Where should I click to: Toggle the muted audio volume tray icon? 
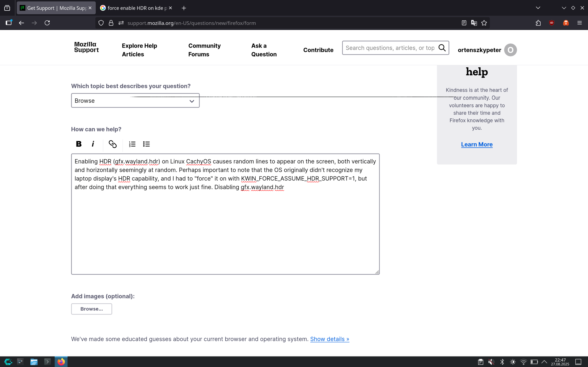pyautogui.click(x=491, y=362)
